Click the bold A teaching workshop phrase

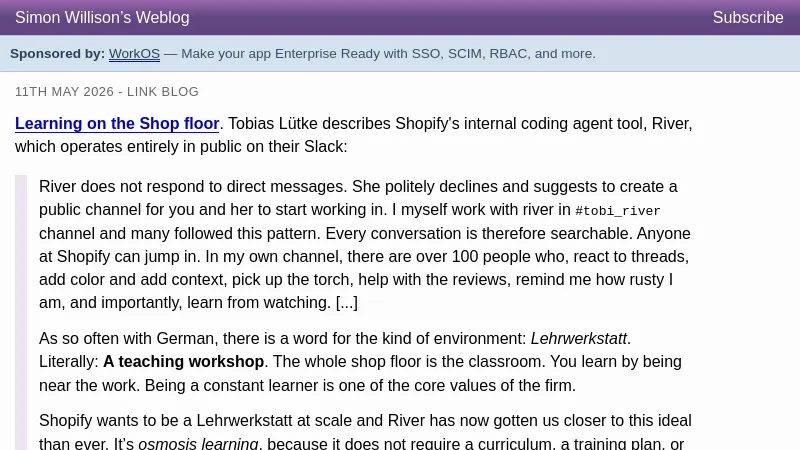tap(183, 362)
